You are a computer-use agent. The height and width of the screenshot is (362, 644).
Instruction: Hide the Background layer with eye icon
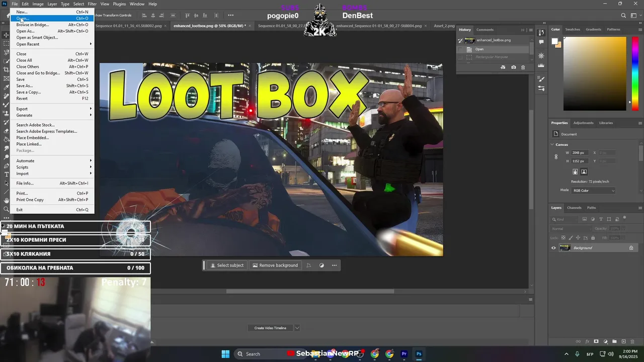click(554, 248)
